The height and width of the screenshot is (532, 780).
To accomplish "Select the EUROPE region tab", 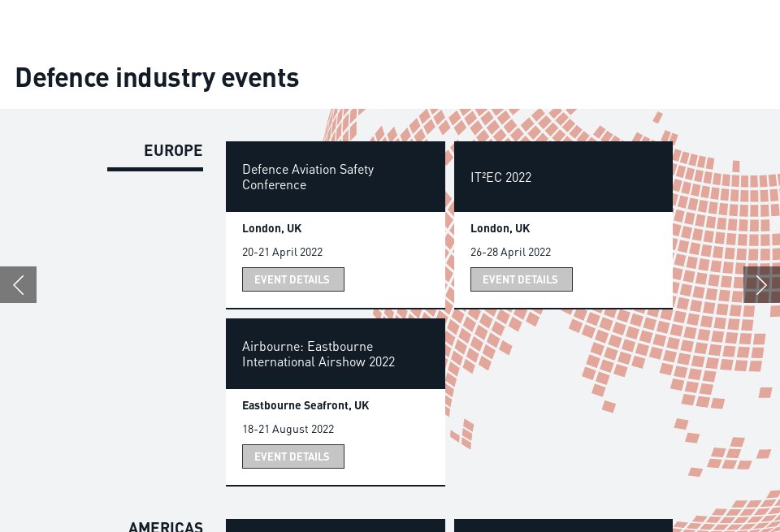I will point(173,151).
